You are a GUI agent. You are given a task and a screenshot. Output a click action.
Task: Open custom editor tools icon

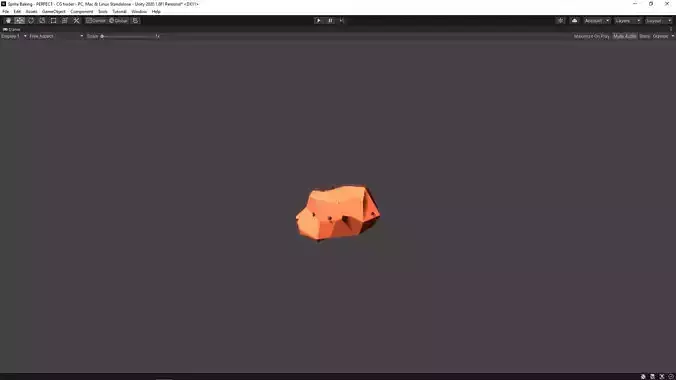(76, 21)
